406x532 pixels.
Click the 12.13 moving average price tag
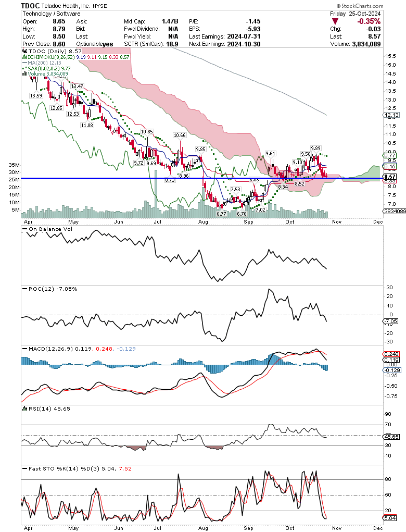(392, 115)
